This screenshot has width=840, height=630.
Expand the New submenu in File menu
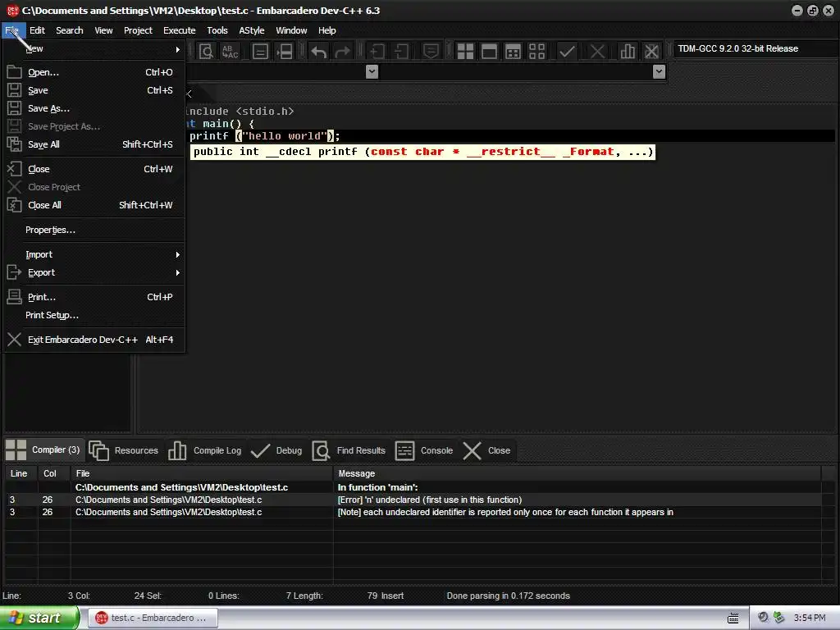point(94,48)
